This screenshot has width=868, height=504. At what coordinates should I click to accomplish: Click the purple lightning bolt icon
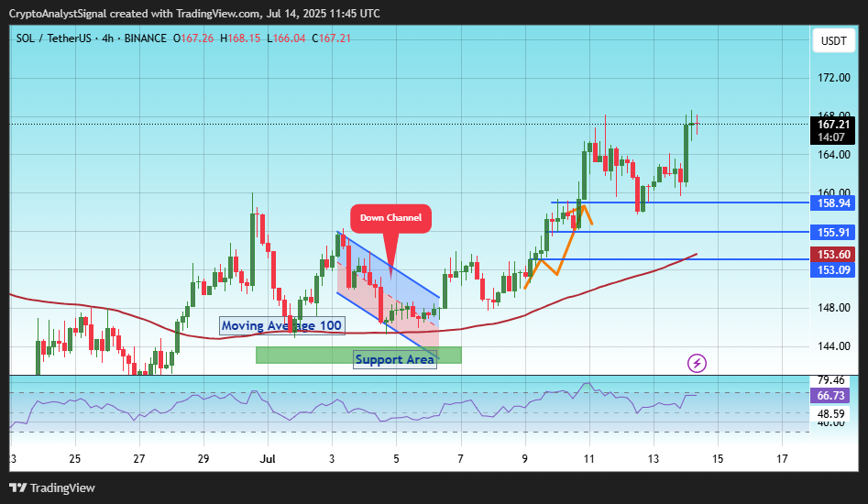click(x=697, y=364)
